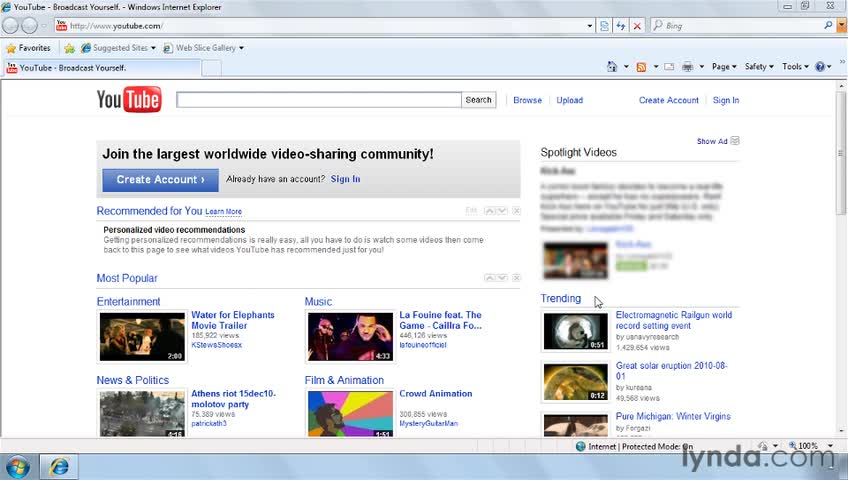The width and height of the screenshot is (848, 480).
Task: Click Create Account link in header
Action: pos(668,100)
